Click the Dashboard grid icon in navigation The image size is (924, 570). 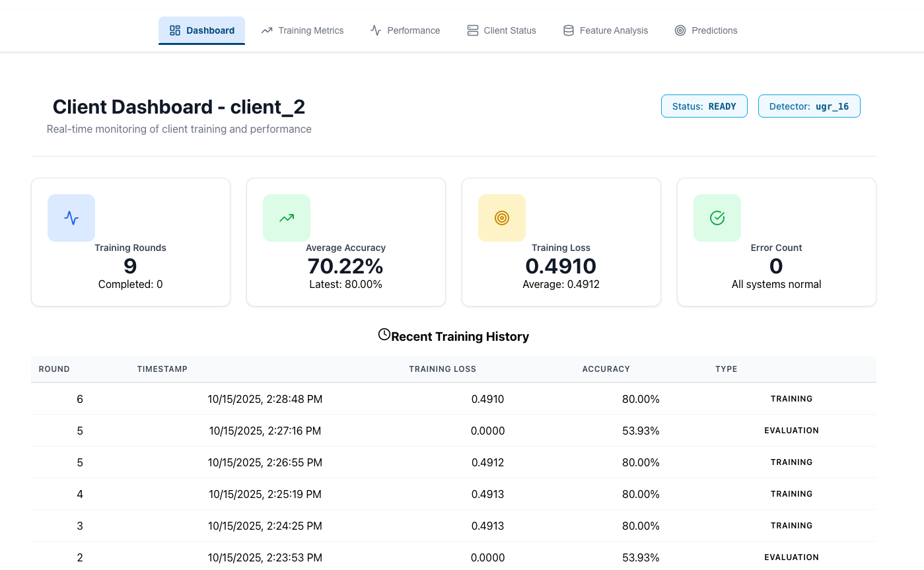(x=174, y=30)
